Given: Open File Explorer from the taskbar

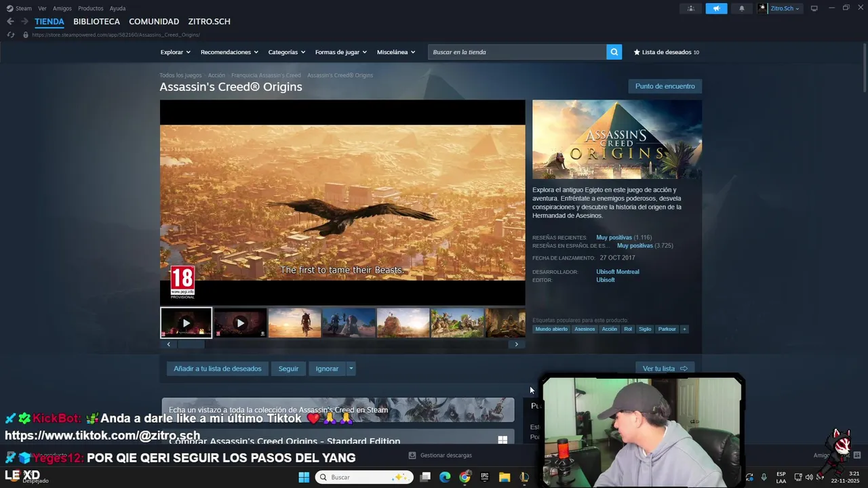Looking at the screenshot, I should click(505, 477).
